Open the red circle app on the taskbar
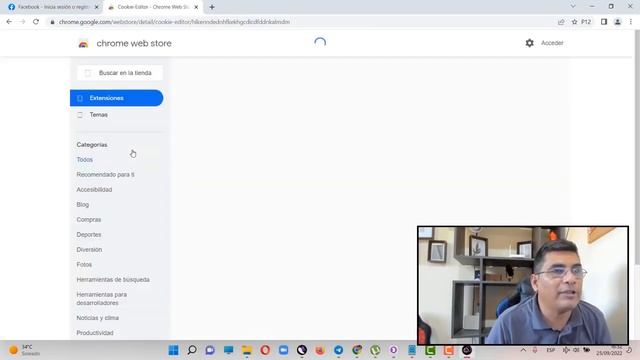This screenshot has width=640, height=360. click(265, 350)
